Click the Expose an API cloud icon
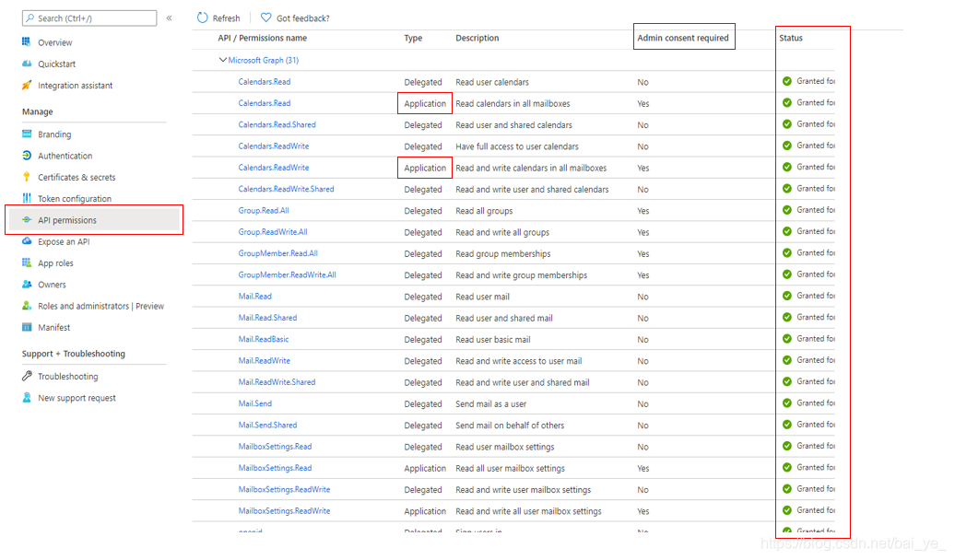The height and width of the screenshot is (560, 955). click(x=26, y=241)
